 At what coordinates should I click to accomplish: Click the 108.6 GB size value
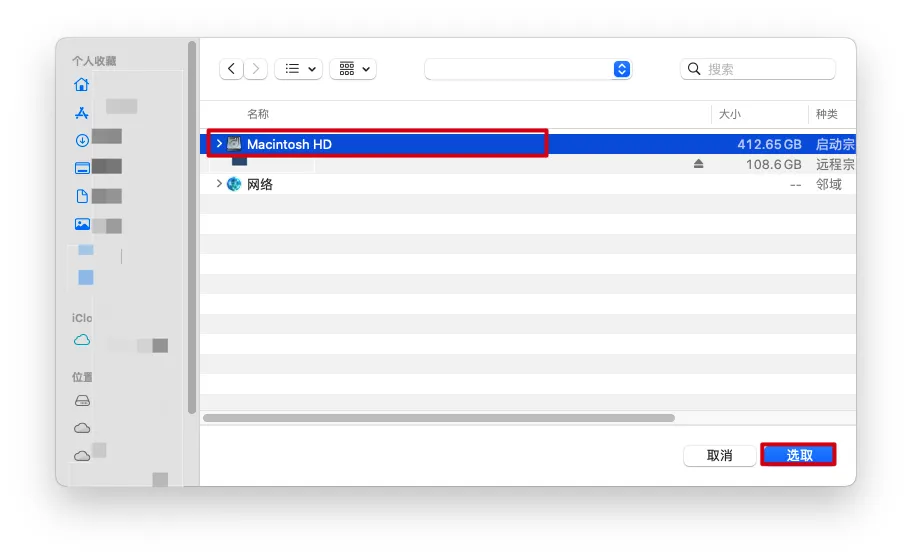click(774, 165)
